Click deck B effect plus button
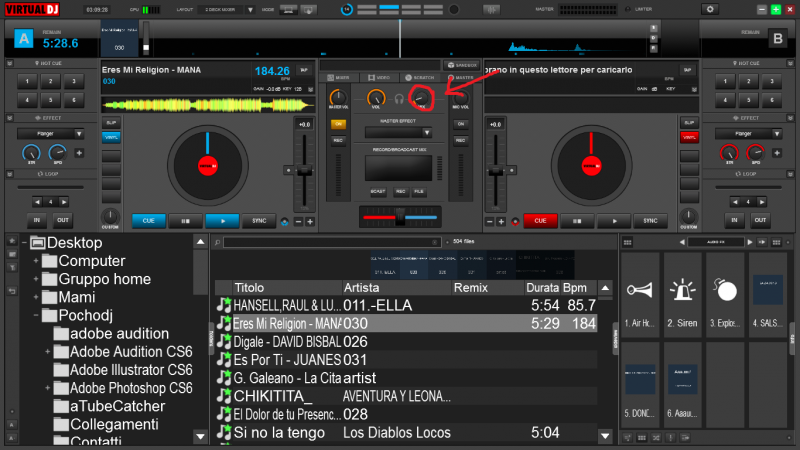Image resolution: width=800 pixels, height=450 pixels. (777, 153)
